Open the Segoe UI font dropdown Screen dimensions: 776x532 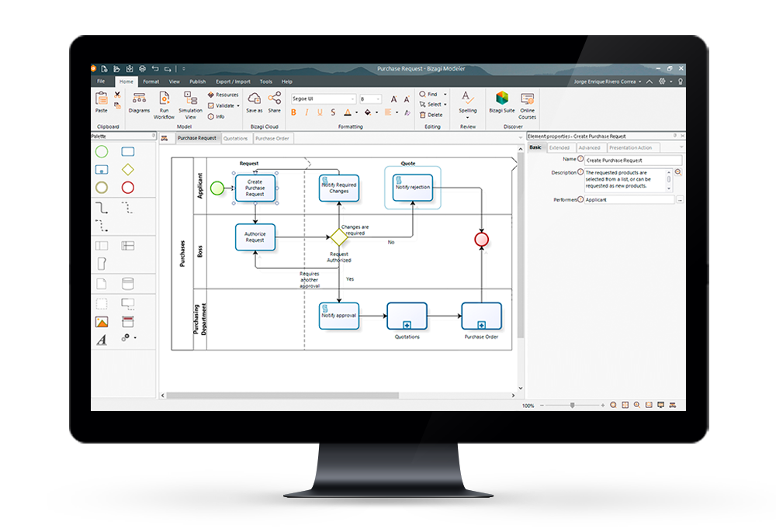[352, 99]
